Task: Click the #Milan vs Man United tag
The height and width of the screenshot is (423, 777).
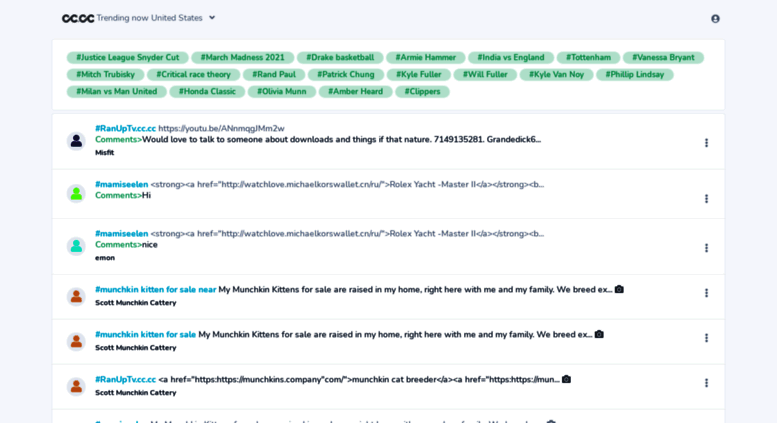Action: click(x=116, y=91)
